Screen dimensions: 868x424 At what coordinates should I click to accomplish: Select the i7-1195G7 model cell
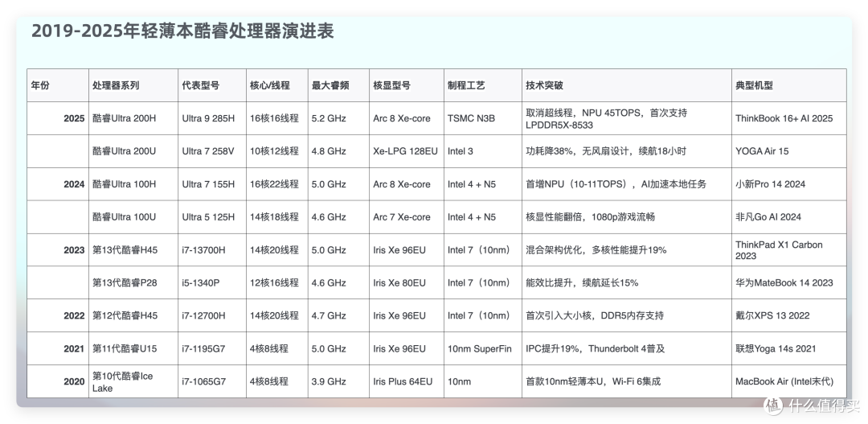pos(212,348)
